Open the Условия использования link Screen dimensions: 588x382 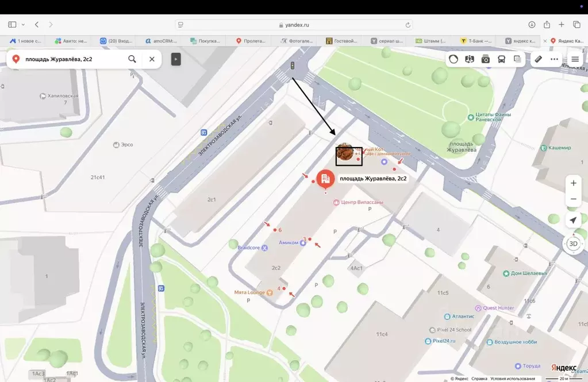tap(513, 379)
